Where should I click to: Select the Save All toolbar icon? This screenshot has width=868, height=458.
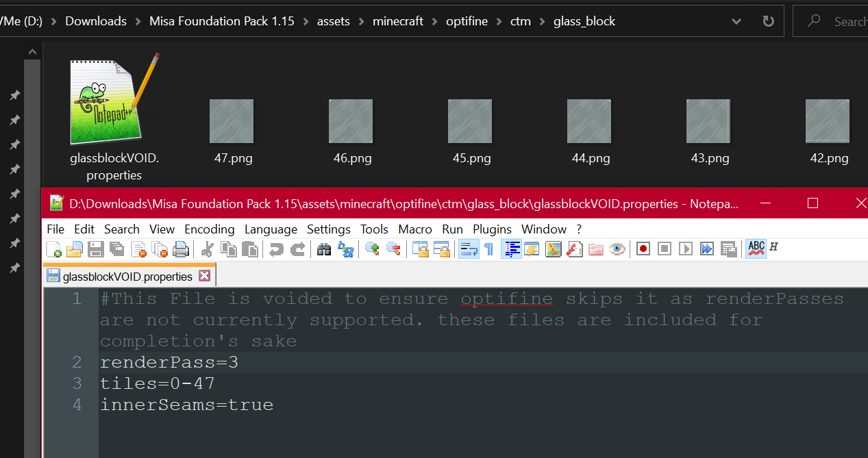coord(116,249)
